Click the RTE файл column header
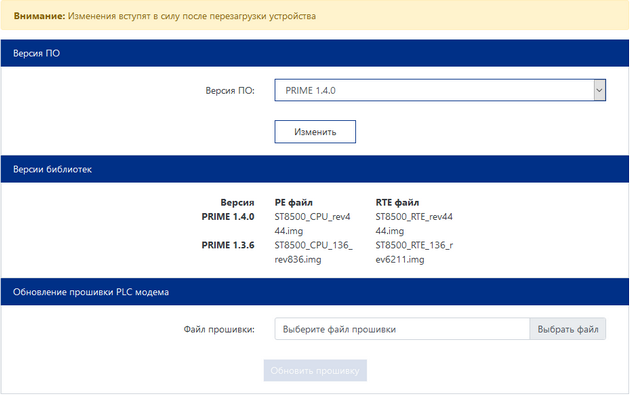The height and width of the screenshot is (395, 630). [x=397, y=203]
